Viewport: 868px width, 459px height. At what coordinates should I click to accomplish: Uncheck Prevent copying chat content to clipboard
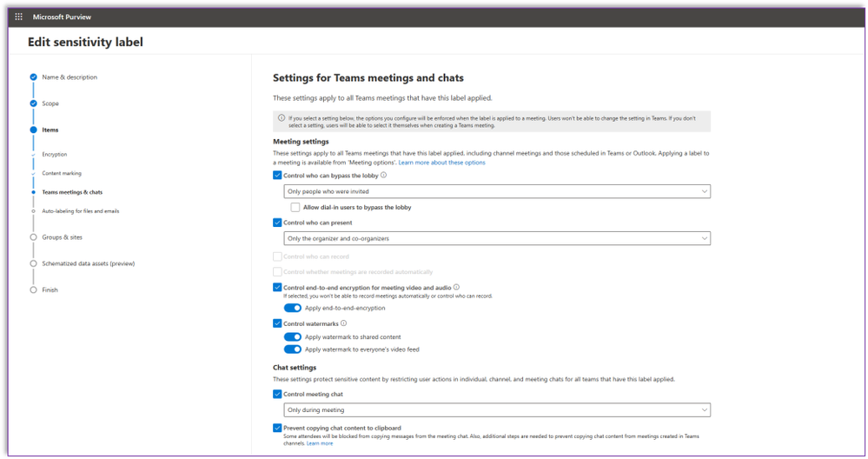277,428
